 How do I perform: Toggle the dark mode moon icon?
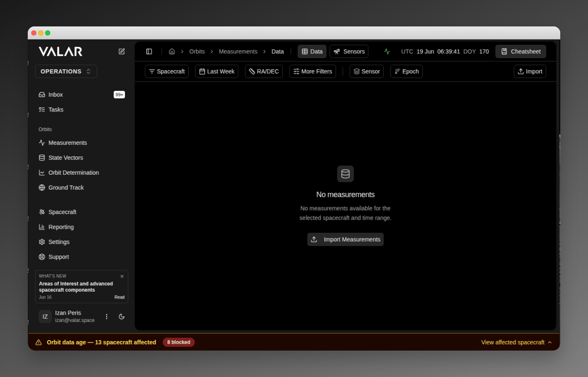[122, 316]
